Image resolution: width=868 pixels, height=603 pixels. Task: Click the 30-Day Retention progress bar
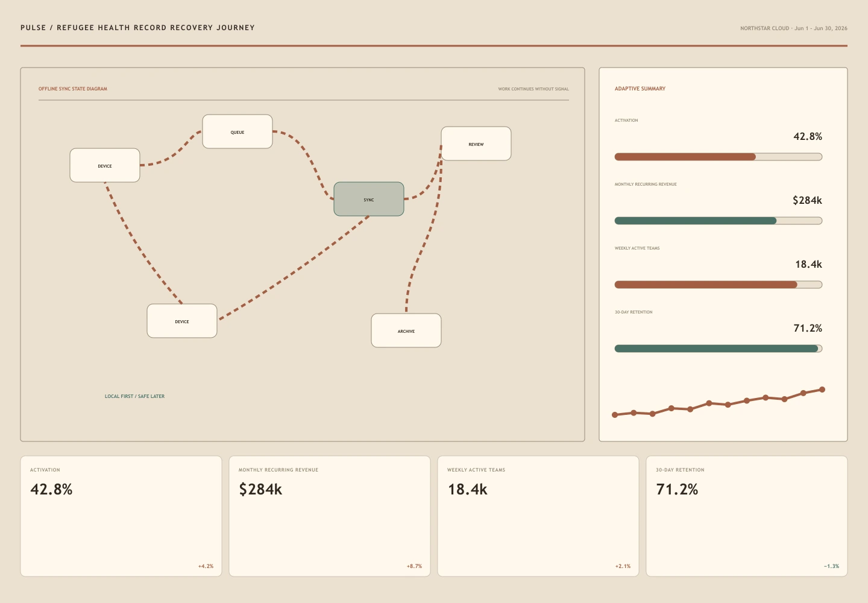(719, 349)
